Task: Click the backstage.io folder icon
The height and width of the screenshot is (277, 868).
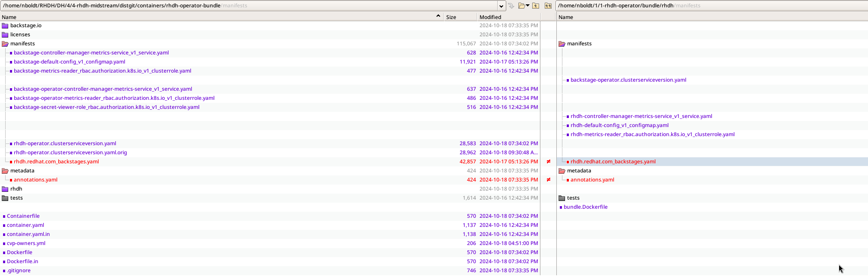Action: [5, 25]
